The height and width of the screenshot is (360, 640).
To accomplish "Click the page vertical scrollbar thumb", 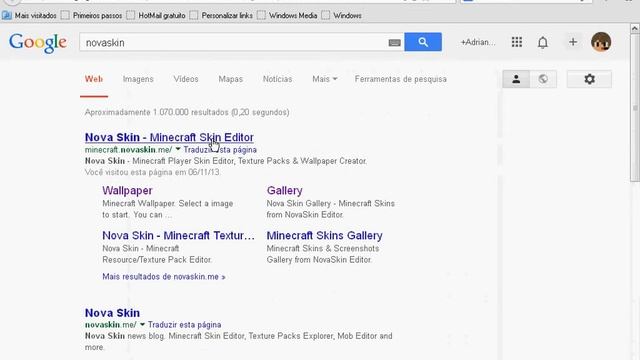I will click(x=635, y=107).
